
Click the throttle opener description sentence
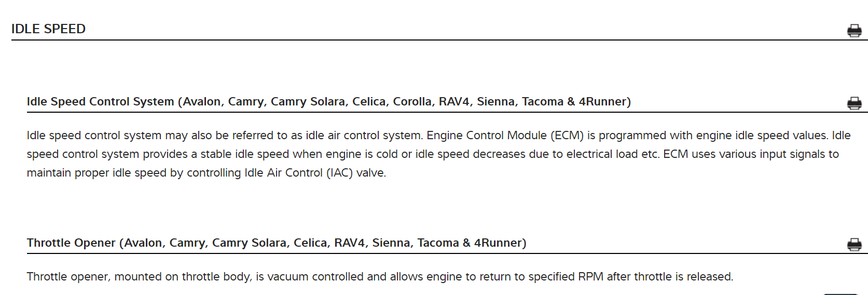(380, 277)
